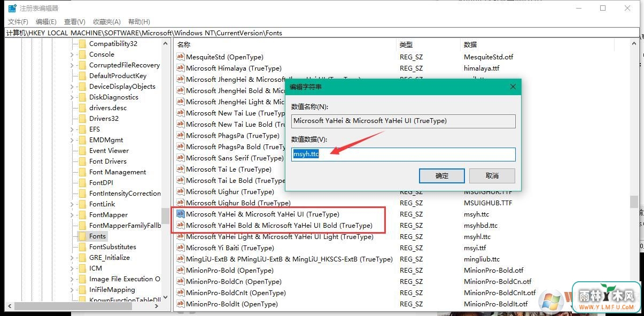Expand the CorruptedFileRecovery key
This screenshot has height=316, width=644.
[72, 65]
